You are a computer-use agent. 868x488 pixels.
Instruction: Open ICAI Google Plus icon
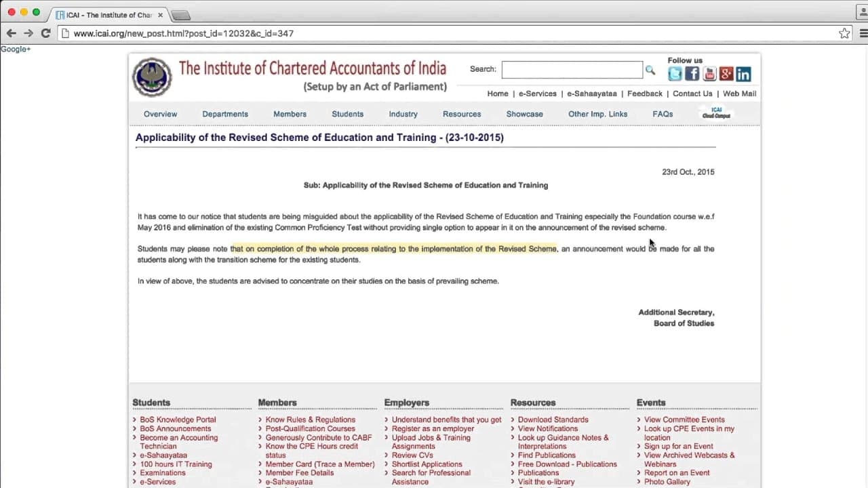[726, 74]
